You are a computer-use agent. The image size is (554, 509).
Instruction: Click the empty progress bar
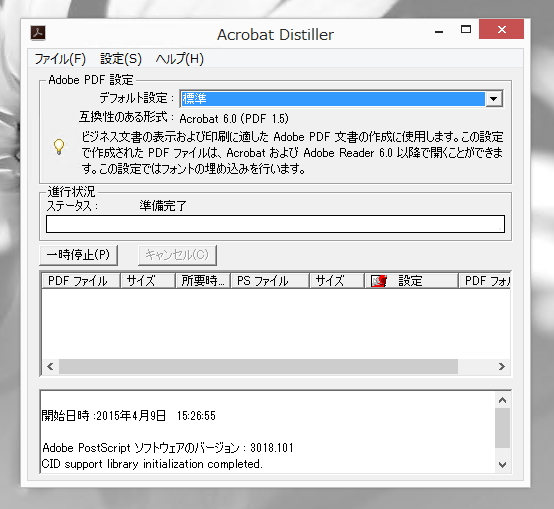point(275,224)
